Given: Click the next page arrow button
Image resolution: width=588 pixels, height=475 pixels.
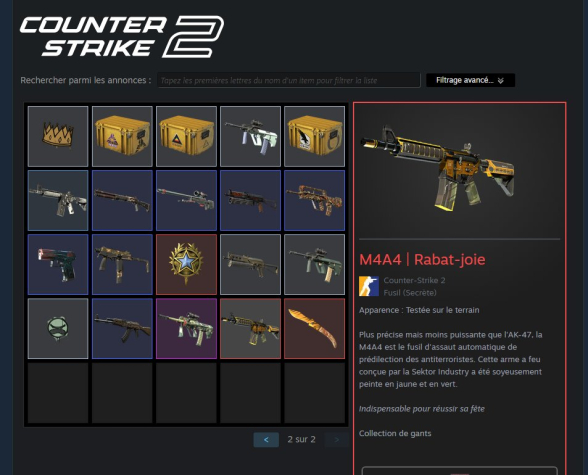Looking at the screenshot, I should [x=336, y=439].
